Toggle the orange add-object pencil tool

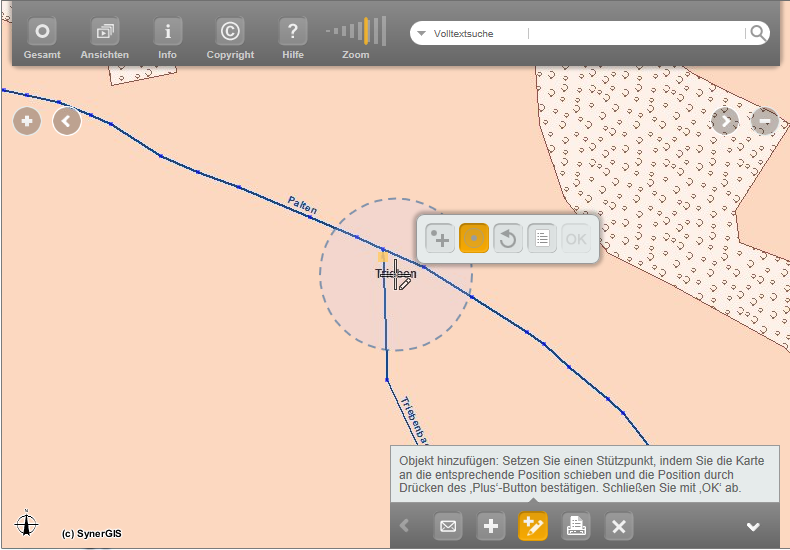[x=533, y=526]
